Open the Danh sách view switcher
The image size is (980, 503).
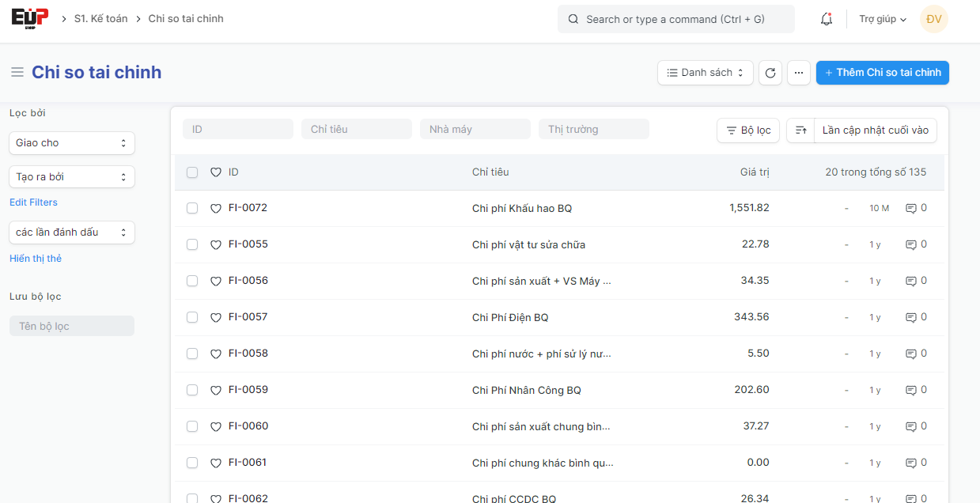click(705, 73)
